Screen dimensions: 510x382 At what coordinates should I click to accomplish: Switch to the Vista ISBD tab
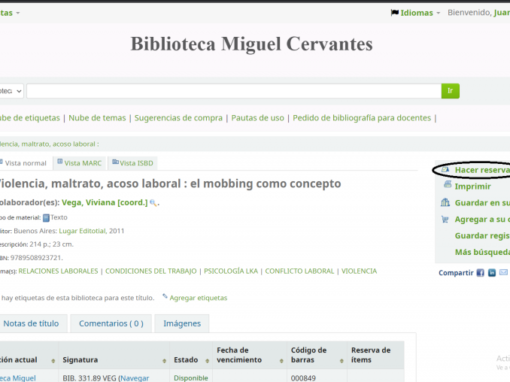[133, 163]
